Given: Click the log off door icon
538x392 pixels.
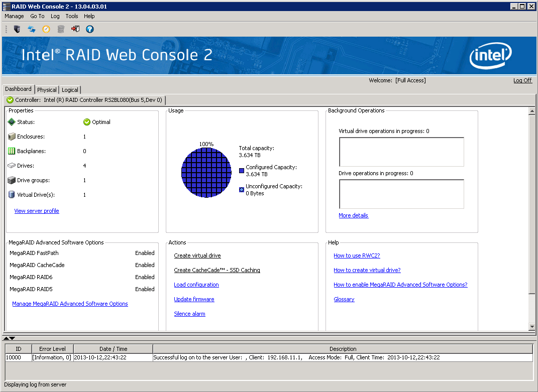Looking at the screenshot, I should click(75, 29).
